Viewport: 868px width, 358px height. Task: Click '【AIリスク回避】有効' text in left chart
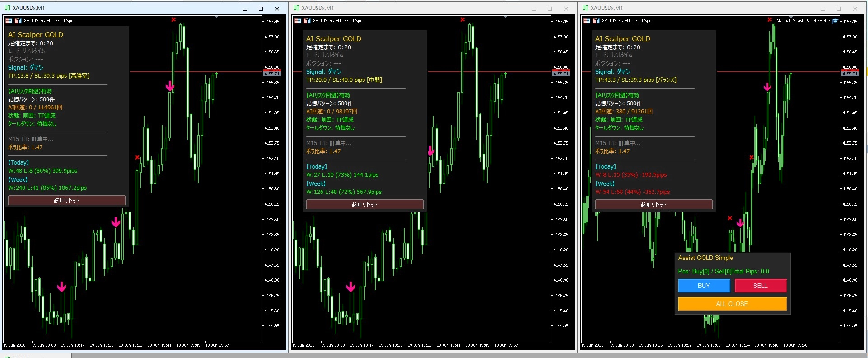point(30,91)
